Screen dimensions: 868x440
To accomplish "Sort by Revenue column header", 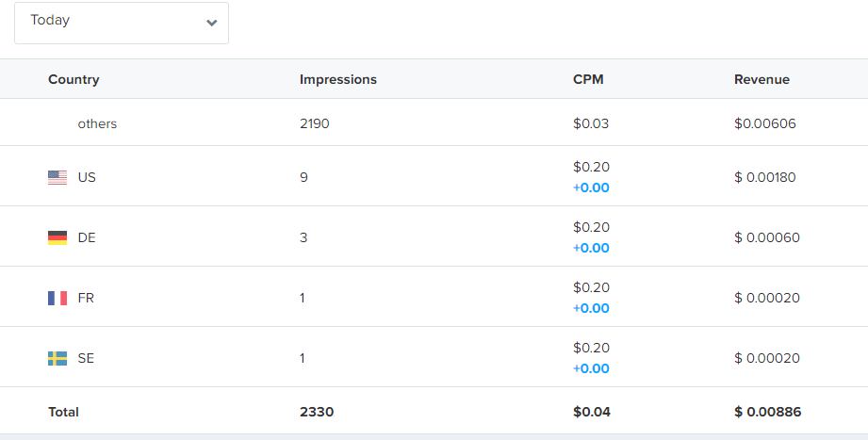I will pyautogui.click(x=762, y=79).
